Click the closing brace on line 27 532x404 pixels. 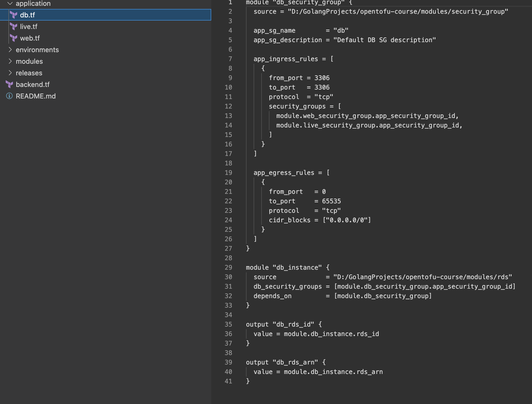pos(248,249)
